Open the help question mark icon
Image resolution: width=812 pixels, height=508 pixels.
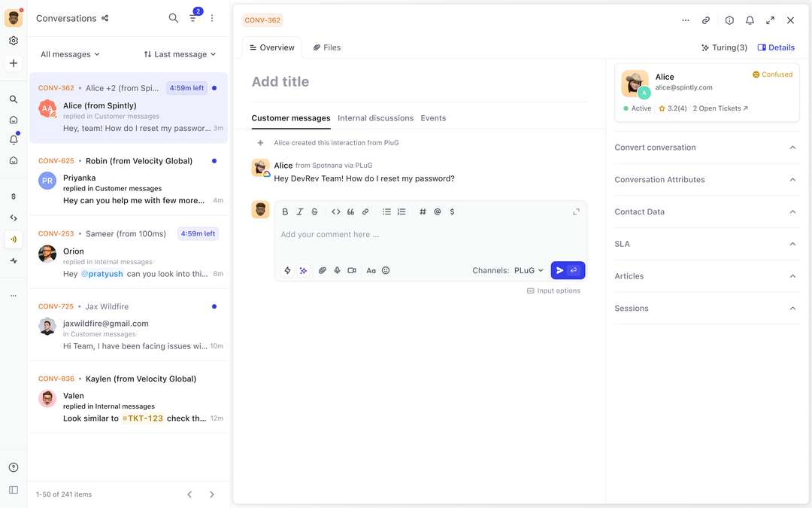(14, 467)
